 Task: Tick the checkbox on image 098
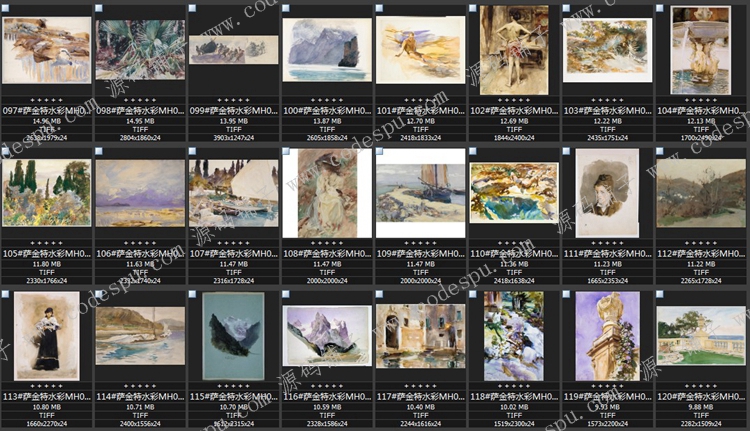click(x=99, y=8)
